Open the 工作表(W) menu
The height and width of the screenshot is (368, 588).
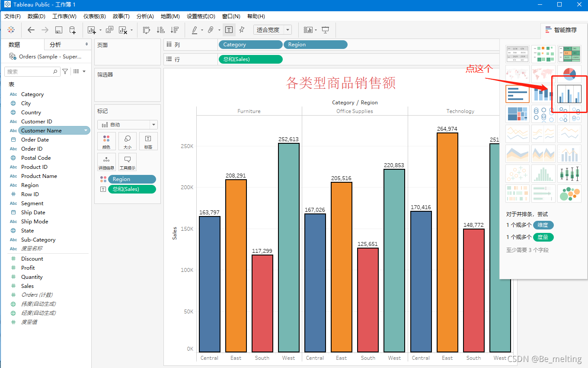point(64,16)
